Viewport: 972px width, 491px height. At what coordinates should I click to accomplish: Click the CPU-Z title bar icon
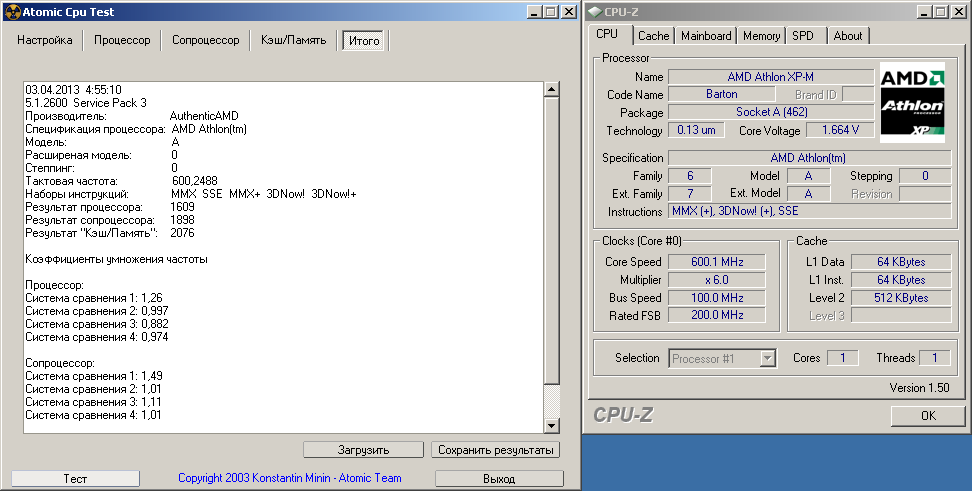tap(595, 12)
